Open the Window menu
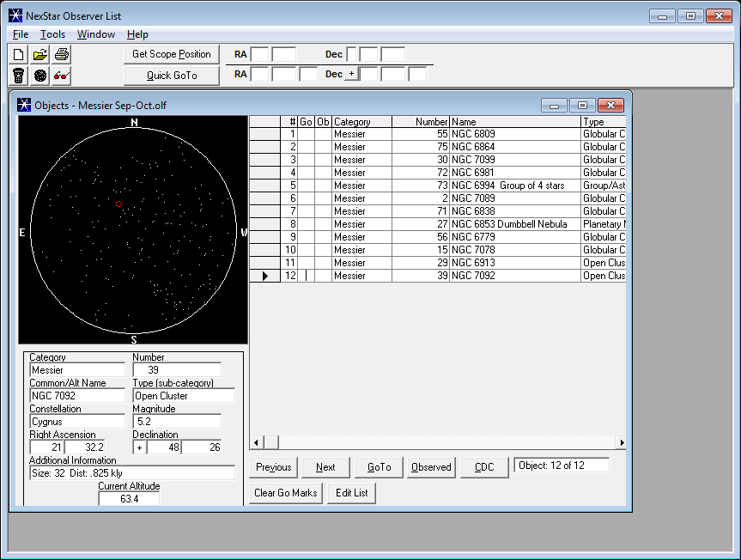 coord(95,34)
